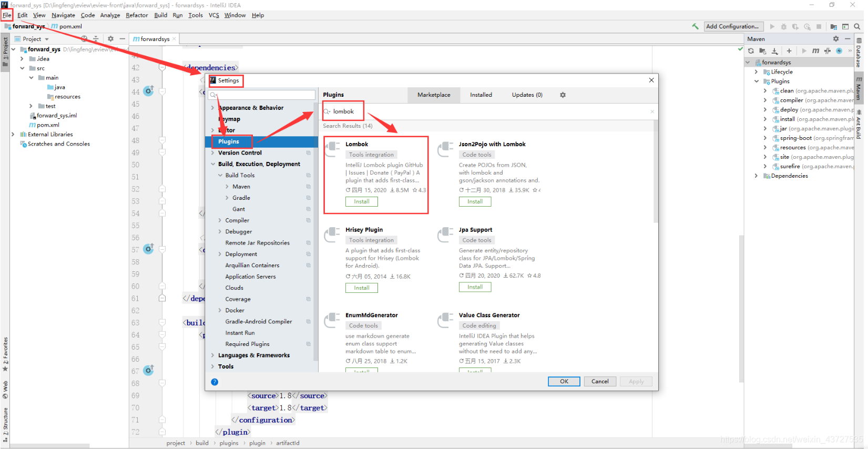Close the forwardsys editor tab
This screenshot has height=449, width=868.
point(175,39)
